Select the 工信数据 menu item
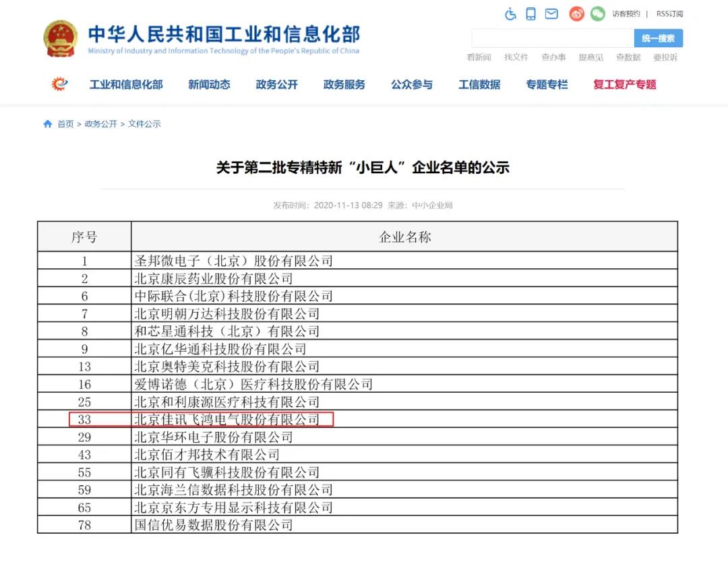728x566 pixels. [x=479, y=85]
